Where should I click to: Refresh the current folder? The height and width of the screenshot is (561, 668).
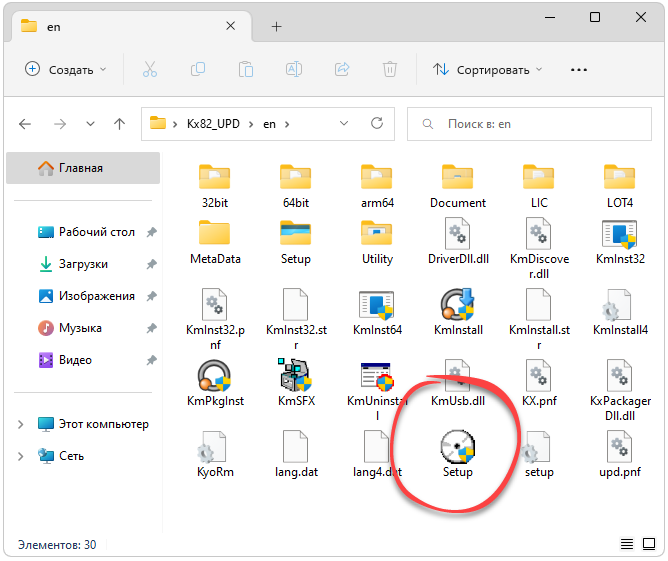(x=377, y=124)
